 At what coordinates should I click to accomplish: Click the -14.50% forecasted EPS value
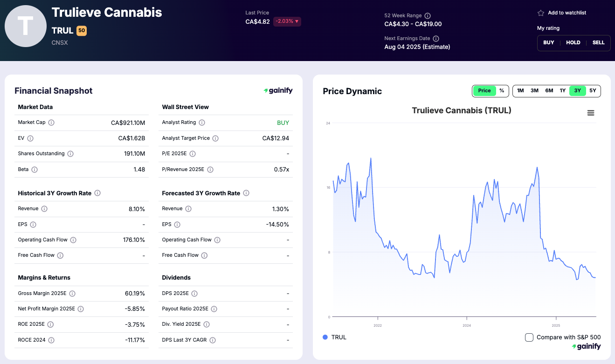tap(277, 225)
